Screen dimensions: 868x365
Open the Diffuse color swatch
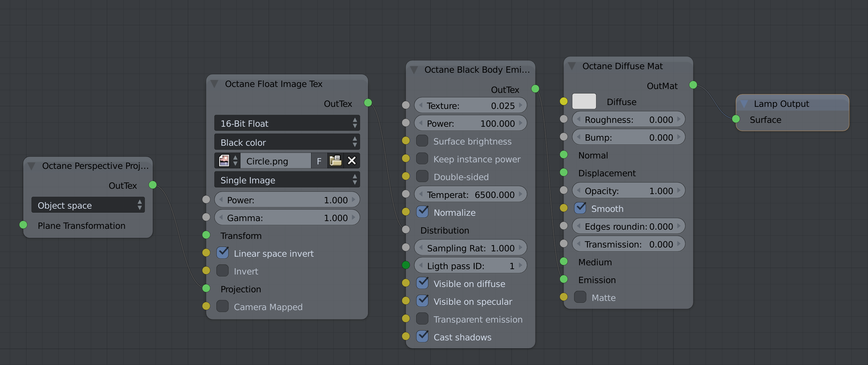pos(584,101)
